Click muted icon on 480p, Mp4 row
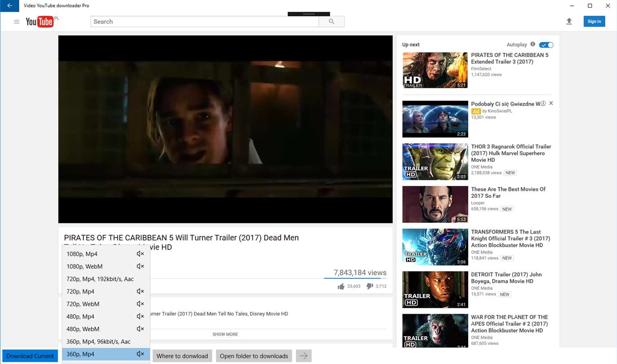 [x=140, y=316]
